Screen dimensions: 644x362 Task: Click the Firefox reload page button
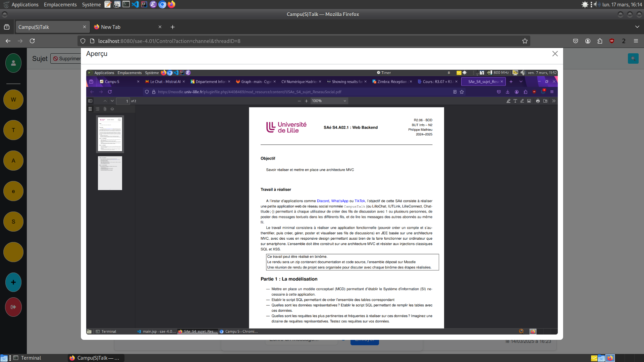(32, 41)
